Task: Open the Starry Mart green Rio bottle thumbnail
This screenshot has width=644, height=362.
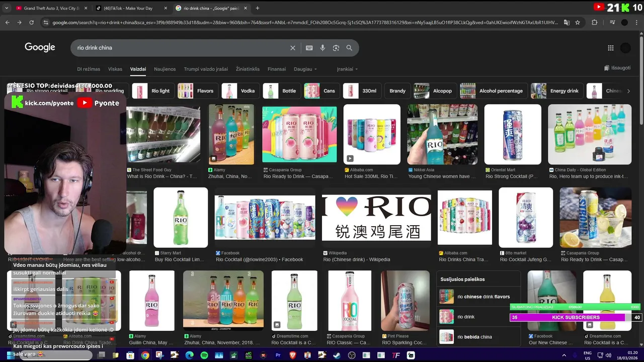Action: coord(181,218)
